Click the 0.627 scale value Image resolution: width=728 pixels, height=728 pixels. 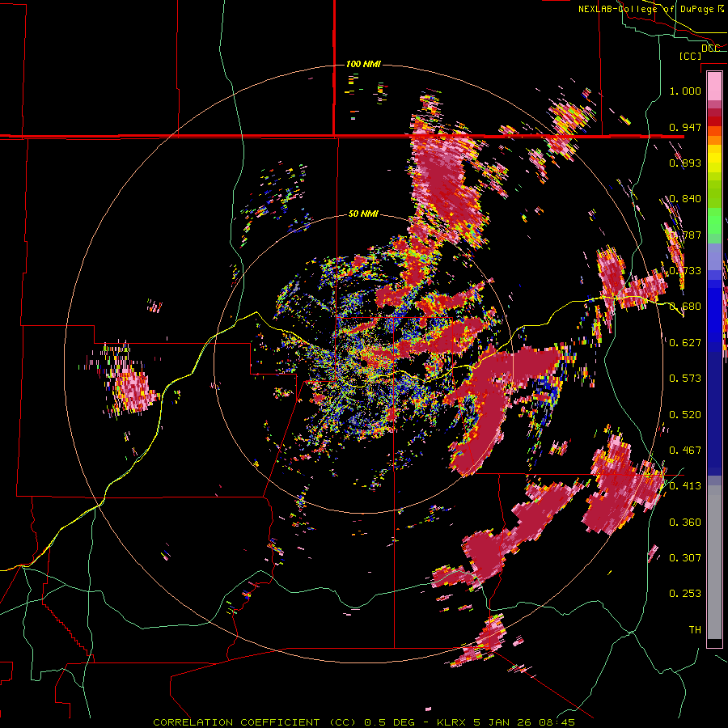click(x=685, y=343)
